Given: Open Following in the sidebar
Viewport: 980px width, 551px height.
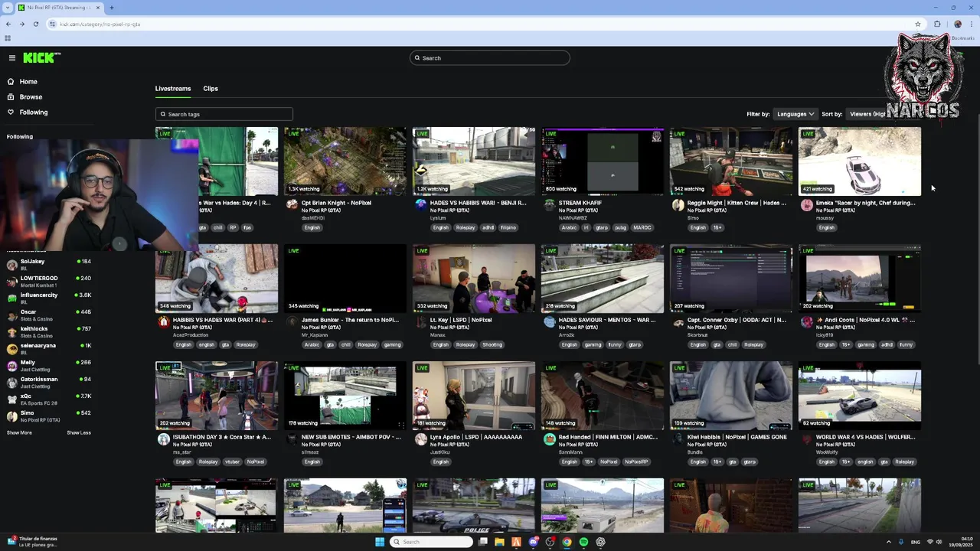Looking at the screenshot, I should pyautogui.click(x=33, y=112).
